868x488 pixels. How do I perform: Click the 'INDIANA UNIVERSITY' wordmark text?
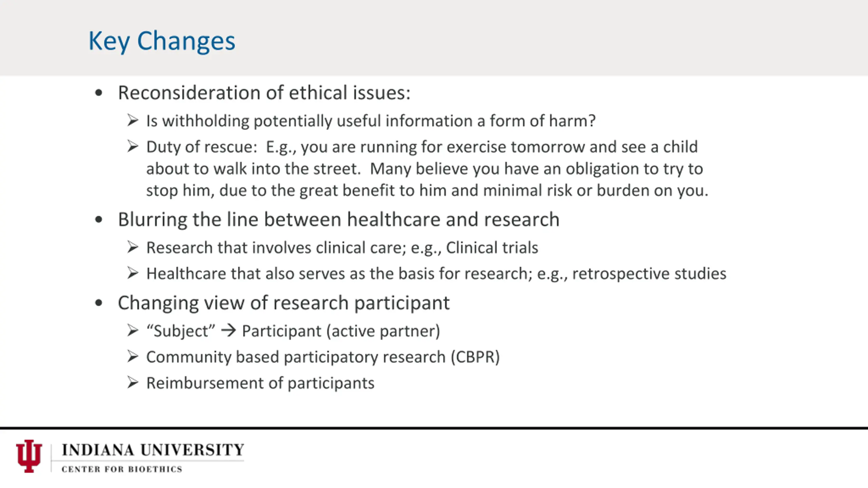153,450
